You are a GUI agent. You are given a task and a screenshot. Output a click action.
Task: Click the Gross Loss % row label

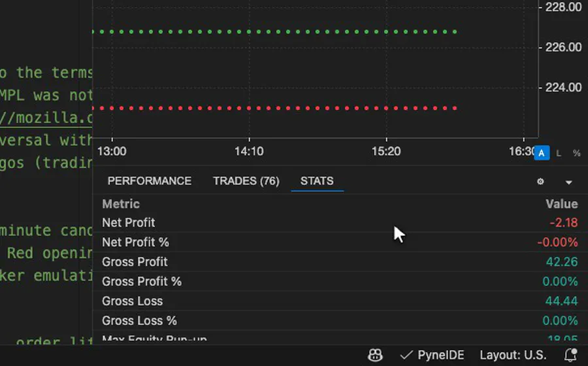click(x=139, y=321)
